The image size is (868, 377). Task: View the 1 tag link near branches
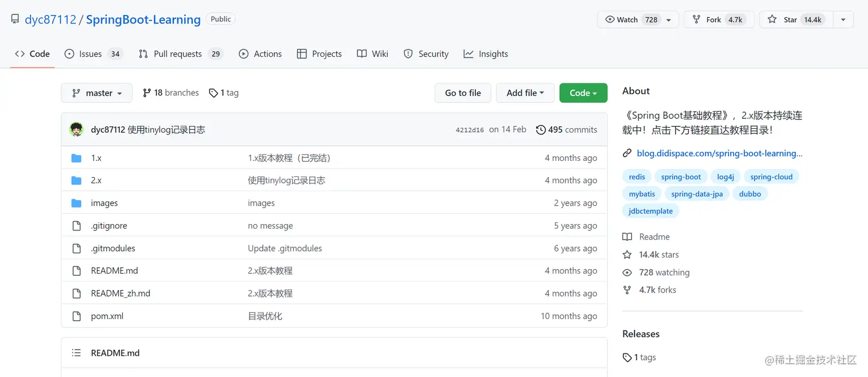pyautogui.click(x=224, y=93)
